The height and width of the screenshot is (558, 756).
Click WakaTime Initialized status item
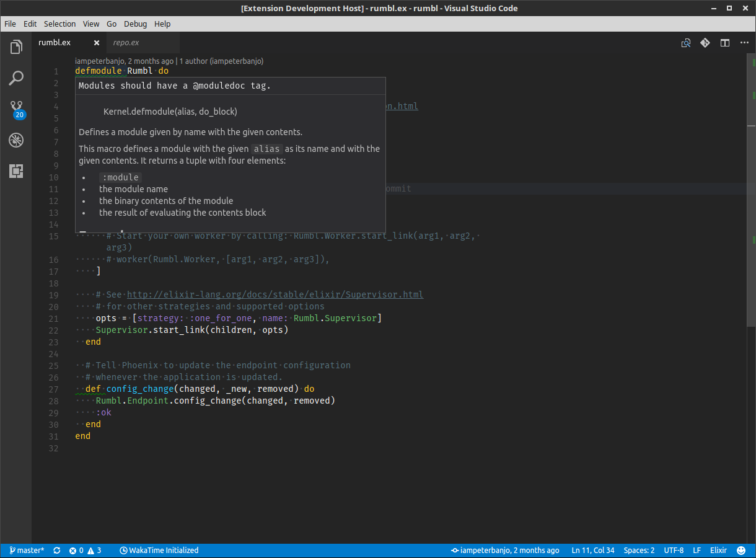159,550
